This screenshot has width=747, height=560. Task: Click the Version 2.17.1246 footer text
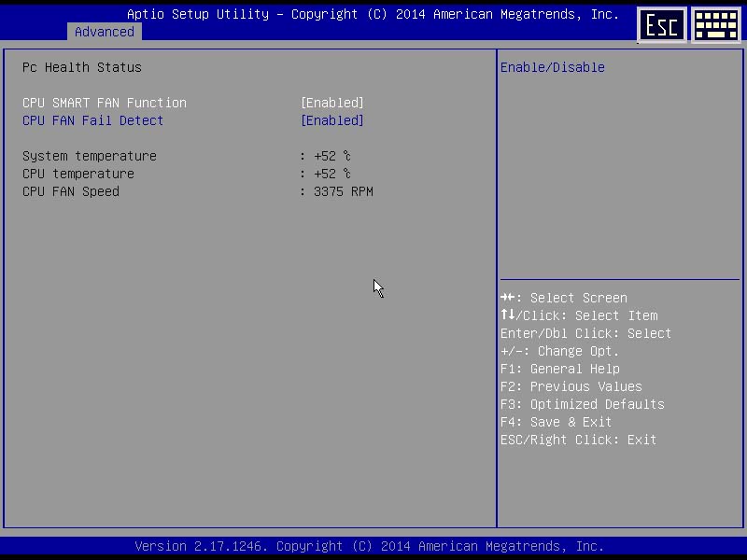[x=369, y=546]
